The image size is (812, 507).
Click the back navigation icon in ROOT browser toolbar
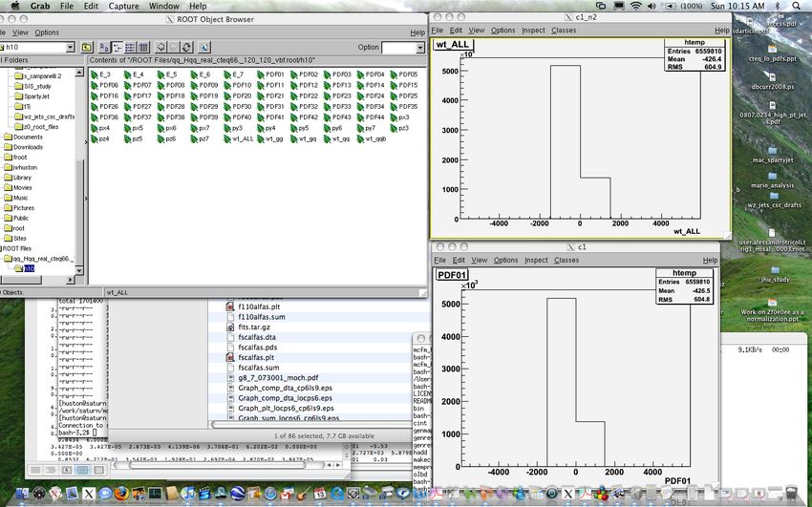pos(161,48)
